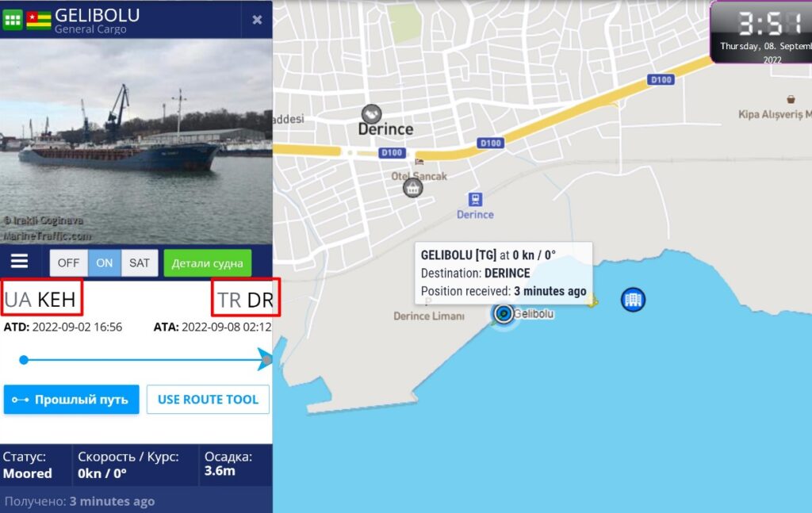The width and height of the screenshot is (812, 513).
Task: Click the handshake marker above Derince
Action: [371, 114]
